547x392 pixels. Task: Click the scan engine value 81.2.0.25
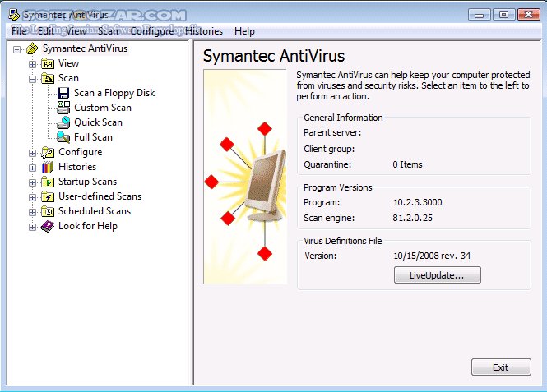pos(412,218)
